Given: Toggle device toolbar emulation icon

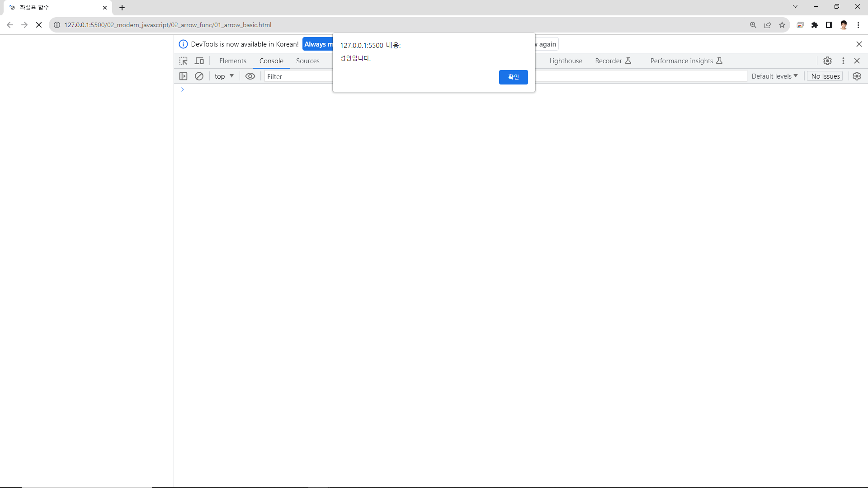Looking at the screenshot, I should click(x=199, y=61).
